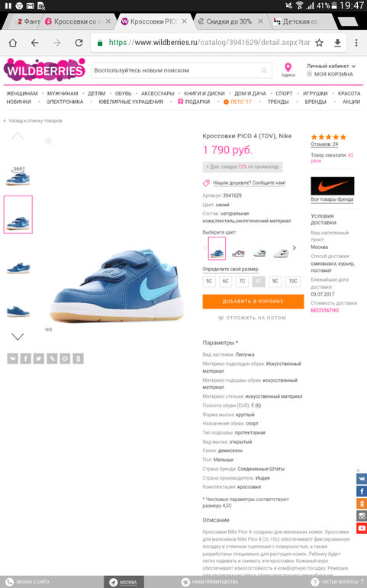Reload the page with refresh icon

click(79, 43)
